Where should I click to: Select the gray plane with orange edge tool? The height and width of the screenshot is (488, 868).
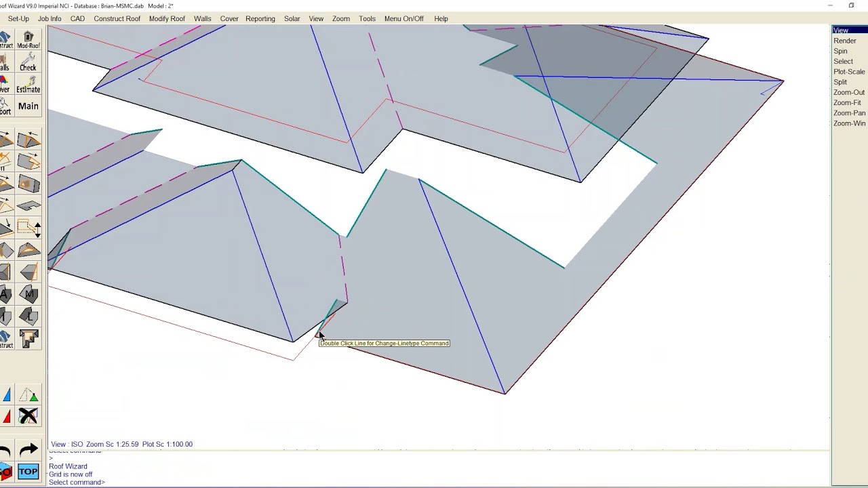[x=28, y=272]
